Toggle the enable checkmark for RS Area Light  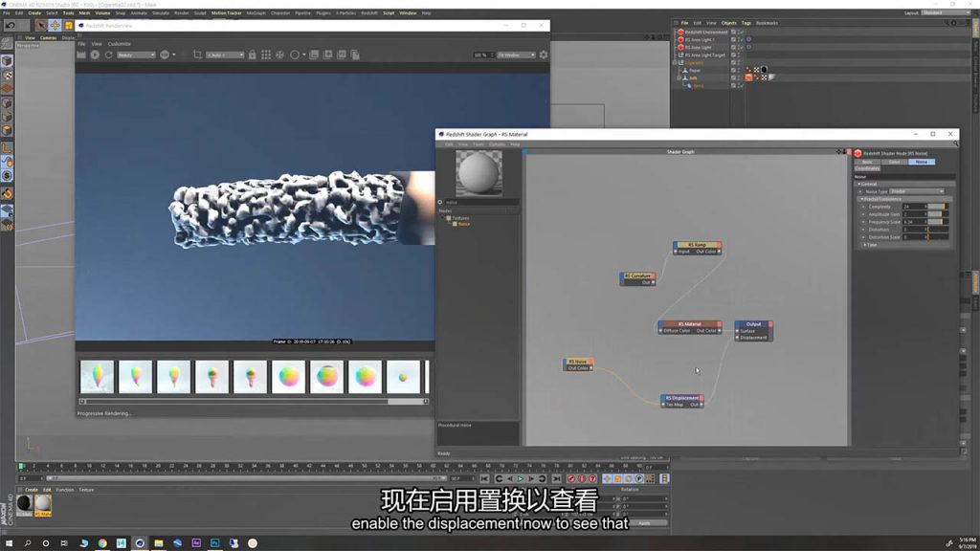pyautogui.click(x=742, y=47)
